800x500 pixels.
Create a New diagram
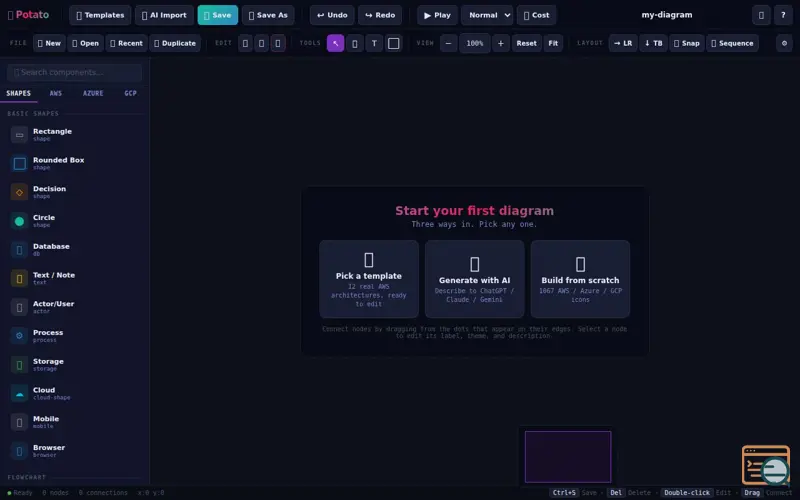pos(49,43)
